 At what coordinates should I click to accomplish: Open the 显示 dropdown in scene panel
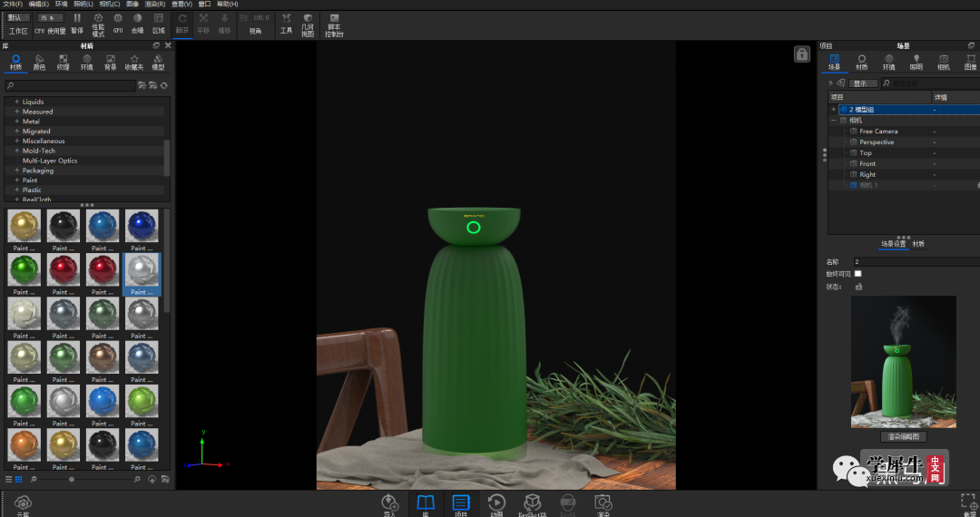863,83
